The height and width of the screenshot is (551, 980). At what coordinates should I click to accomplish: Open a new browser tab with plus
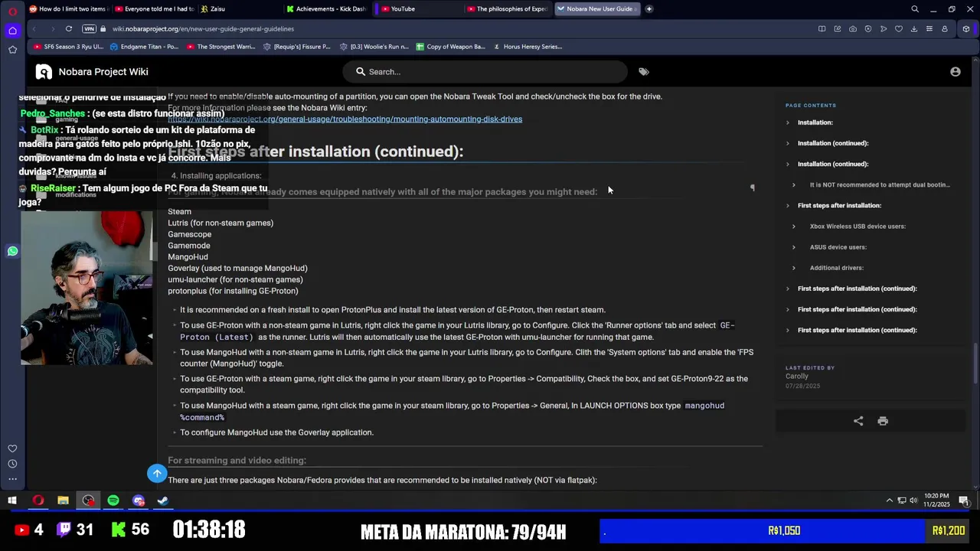pyautogui.click(x=648, y=9)
